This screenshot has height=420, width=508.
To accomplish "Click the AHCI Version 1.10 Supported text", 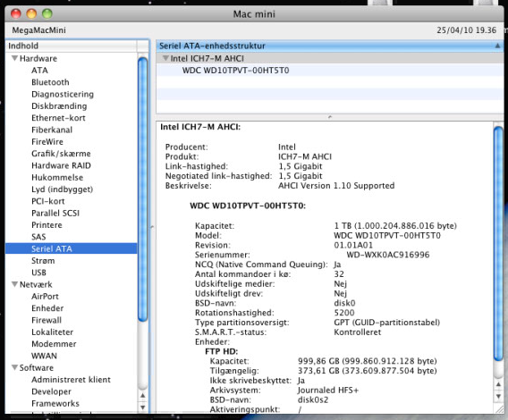I will pyautogui.click(x=336, y=186).
